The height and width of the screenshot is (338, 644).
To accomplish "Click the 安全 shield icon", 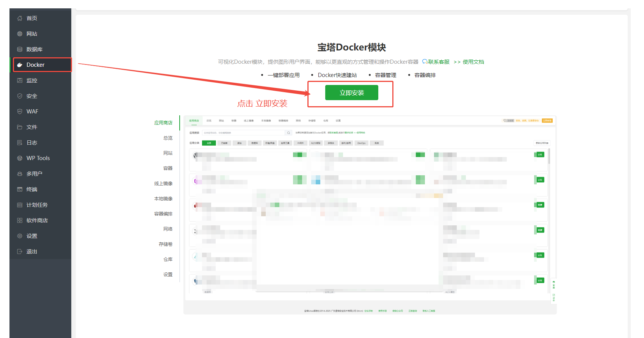I will (20, 96).
